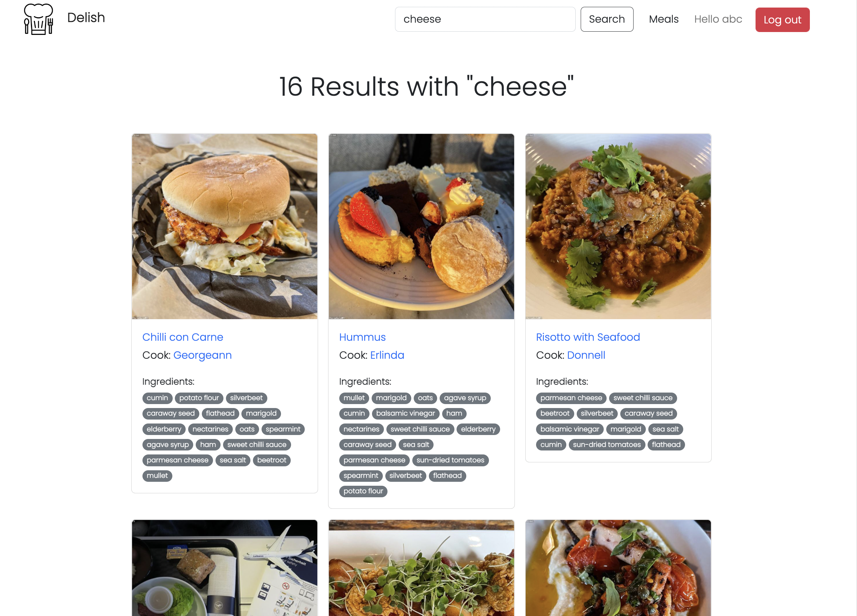Screen dimensions: 857x616
Task: Click the bottom-center meal thumbnail
Action: [421, 568]
